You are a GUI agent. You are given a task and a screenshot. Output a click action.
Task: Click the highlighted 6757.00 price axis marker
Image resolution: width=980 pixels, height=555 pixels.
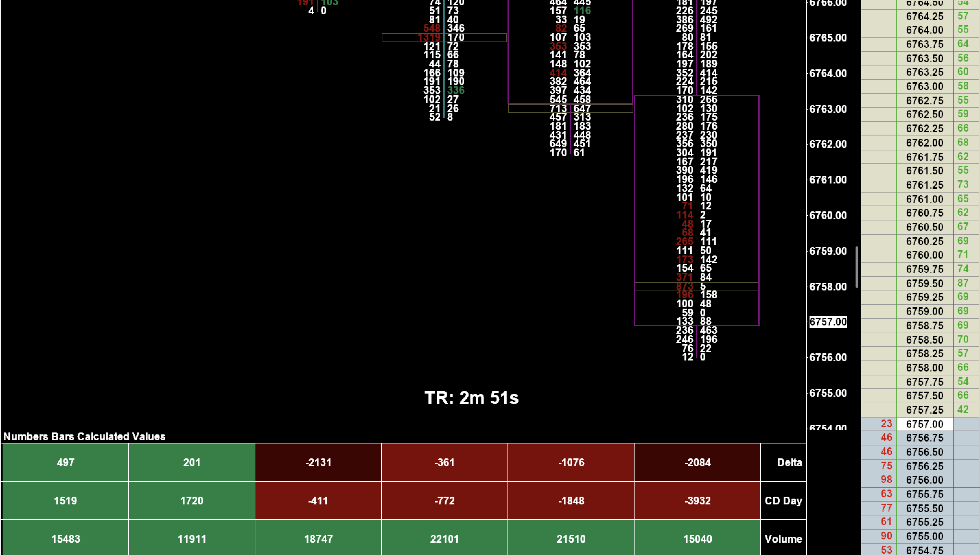[x=828, y=322]
